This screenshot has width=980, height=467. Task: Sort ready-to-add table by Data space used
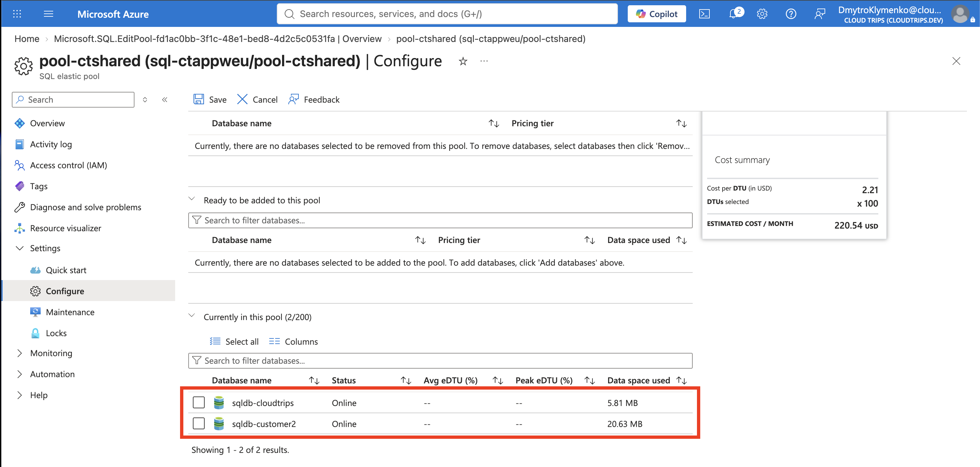(681, 240)
